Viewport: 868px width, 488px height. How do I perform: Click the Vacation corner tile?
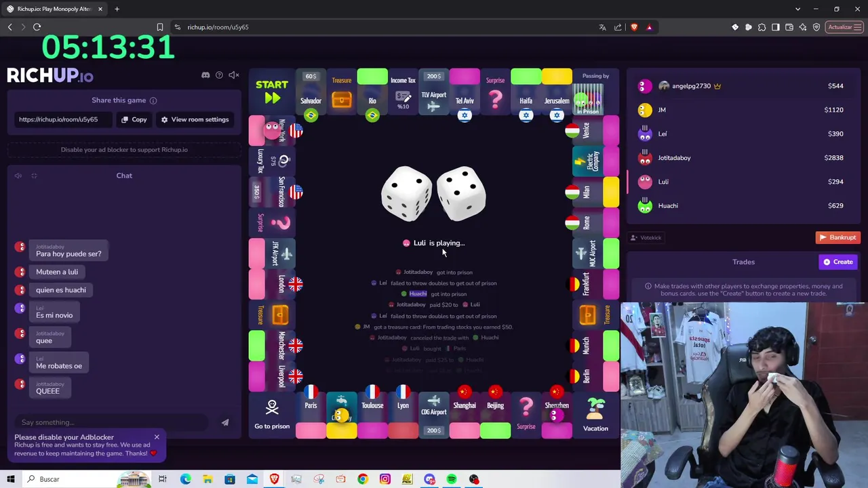595,415
